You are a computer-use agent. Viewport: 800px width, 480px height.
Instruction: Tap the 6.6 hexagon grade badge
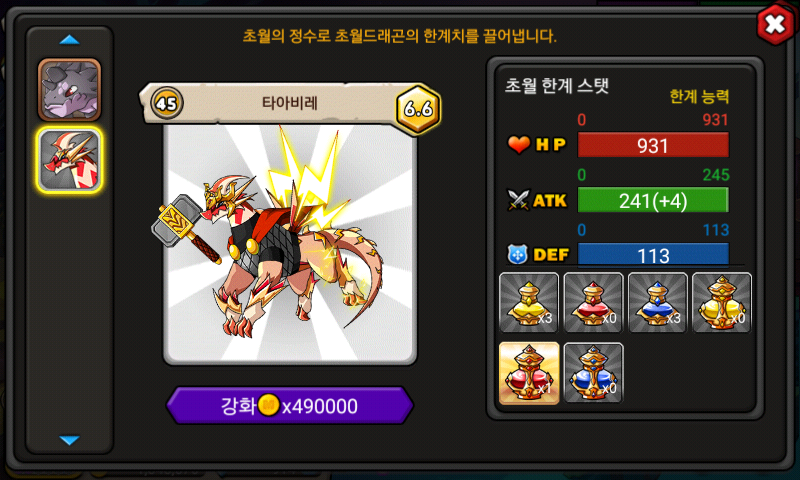(x=418, y=108)
